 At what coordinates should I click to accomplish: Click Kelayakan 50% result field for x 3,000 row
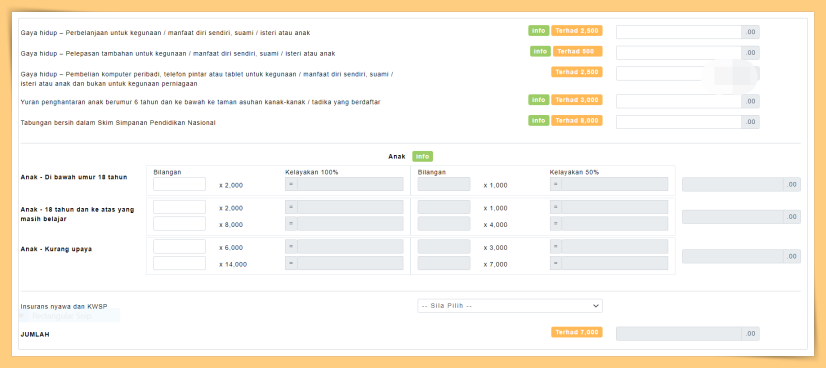[x=615, y=246]
